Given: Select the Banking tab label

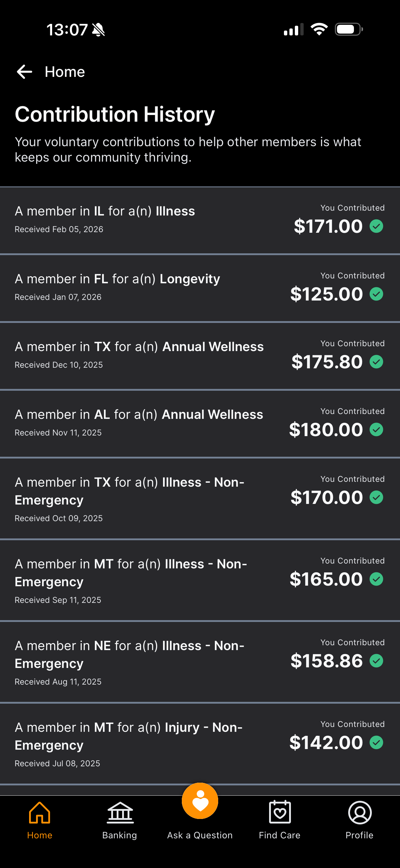Looking at the screenshot, I should (120, 835).
